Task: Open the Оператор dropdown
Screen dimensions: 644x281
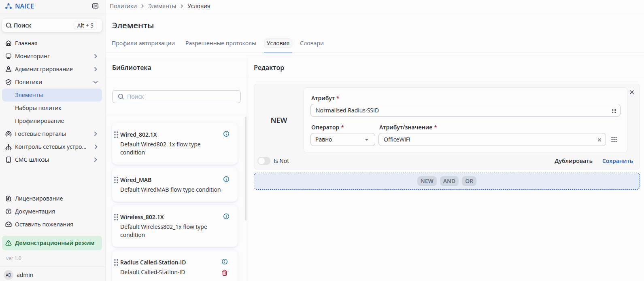Action: 342,139
